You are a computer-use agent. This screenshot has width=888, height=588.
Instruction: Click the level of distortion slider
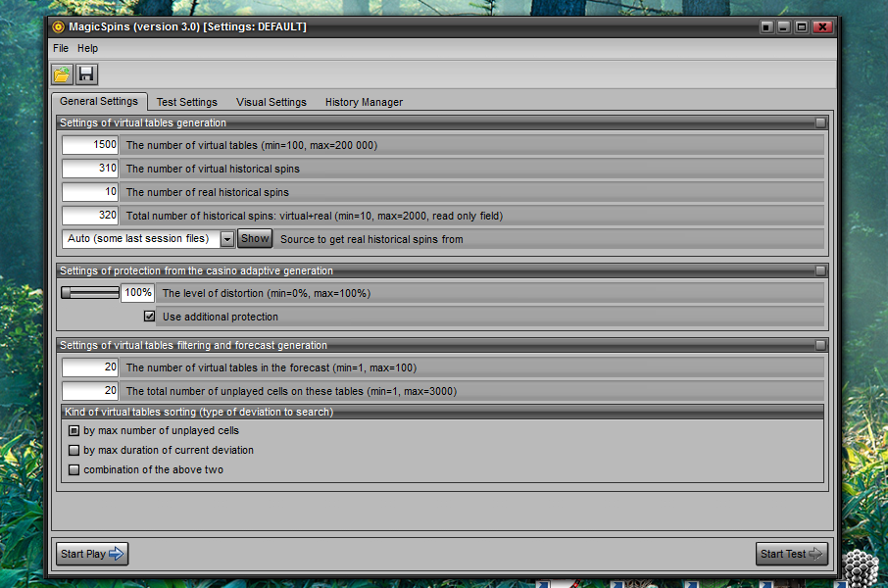tap(90, 292)
